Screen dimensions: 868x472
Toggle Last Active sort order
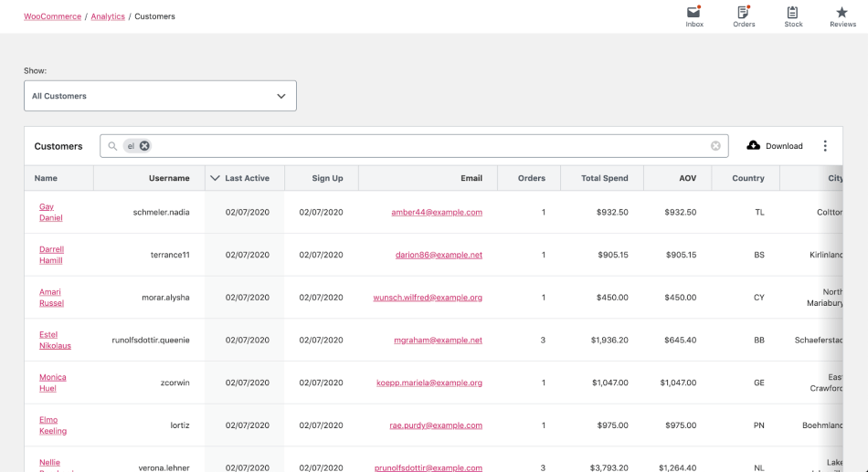pos(239,178)
